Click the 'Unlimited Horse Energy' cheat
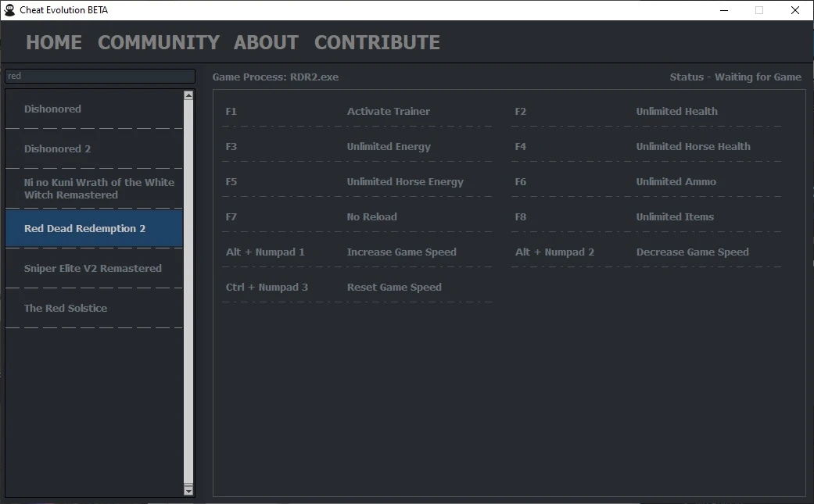This screenshot has width=814, height=504. [x=405, y=182]
